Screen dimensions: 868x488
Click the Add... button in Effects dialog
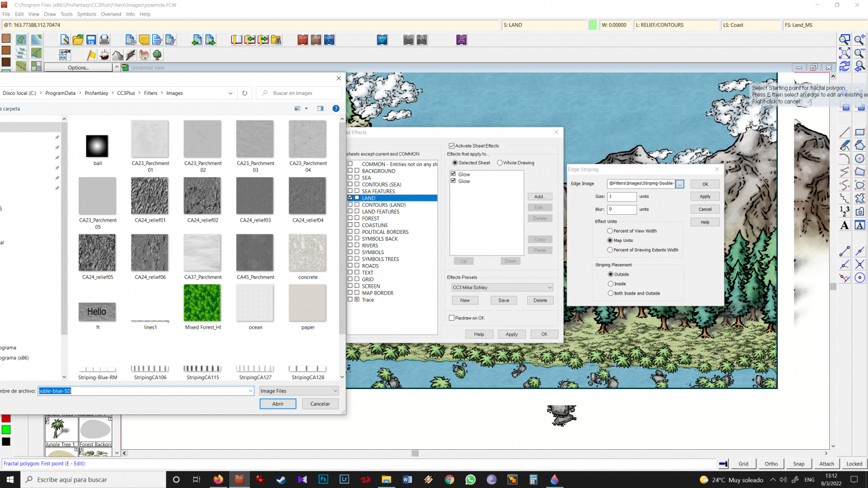coord(539,197)
